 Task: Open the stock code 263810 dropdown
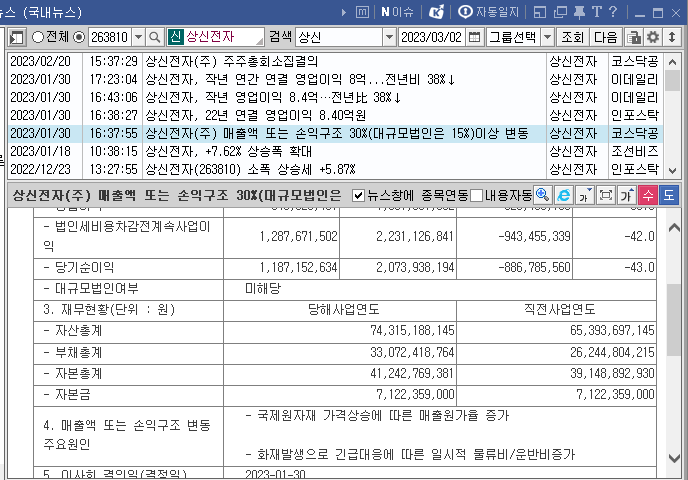tap(138, 37)
